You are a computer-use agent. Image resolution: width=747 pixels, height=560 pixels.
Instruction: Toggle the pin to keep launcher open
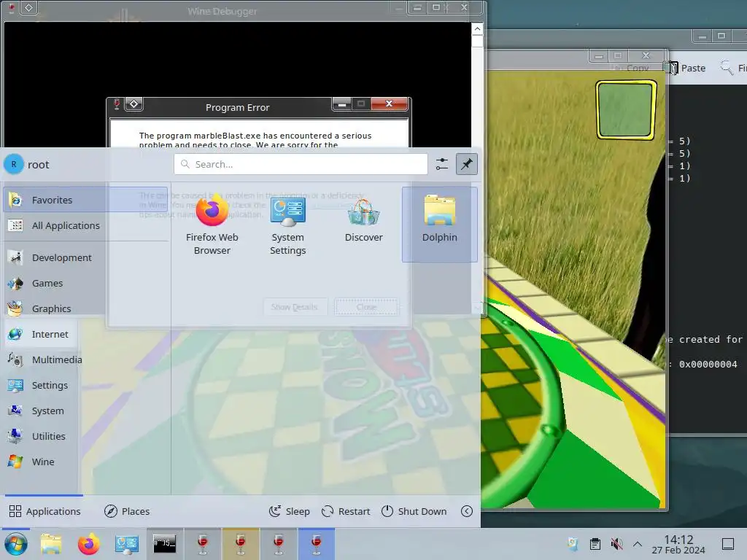tap(466, 164)
